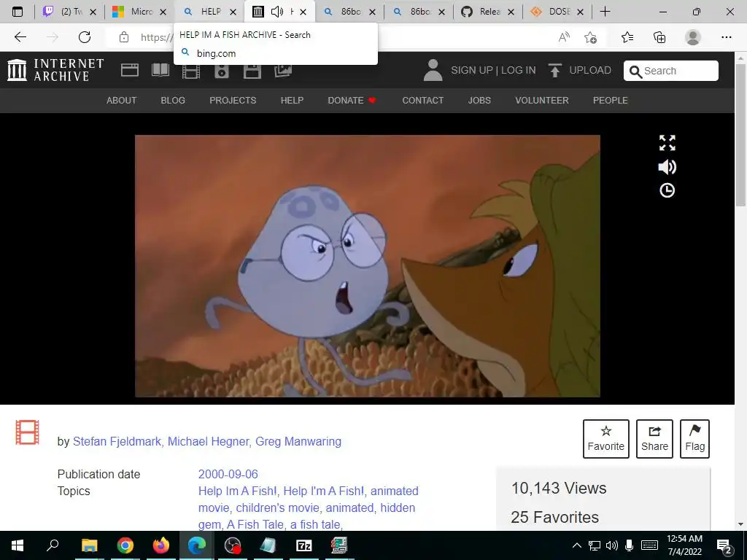The image size is (747, 560).
Task: Click the page vertical scrollbar thumb
Action: 740,135
